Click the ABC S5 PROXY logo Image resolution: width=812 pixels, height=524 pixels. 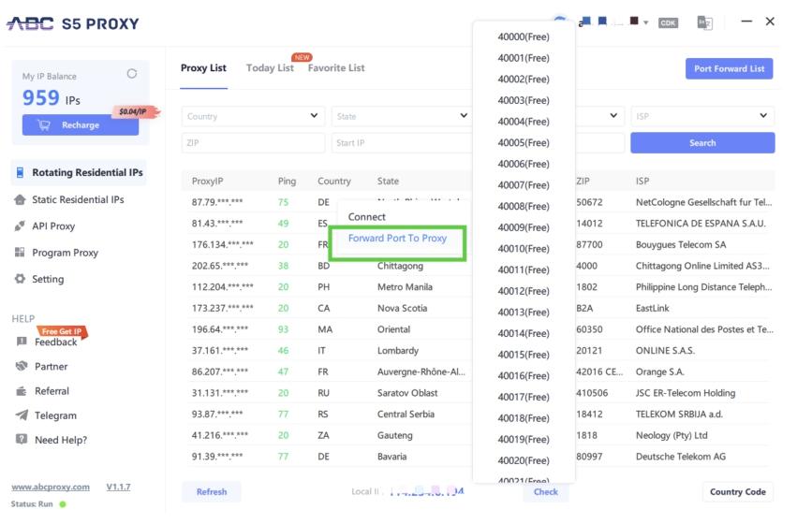click(72, 23)
